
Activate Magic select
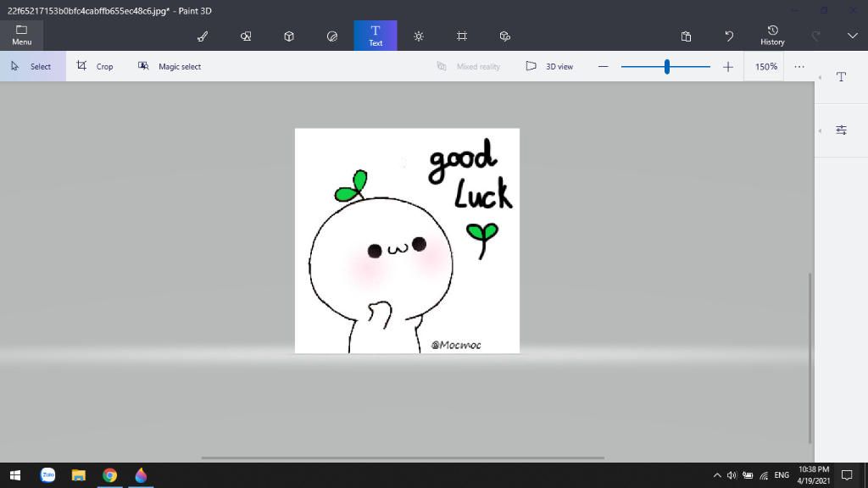point(170,66)
